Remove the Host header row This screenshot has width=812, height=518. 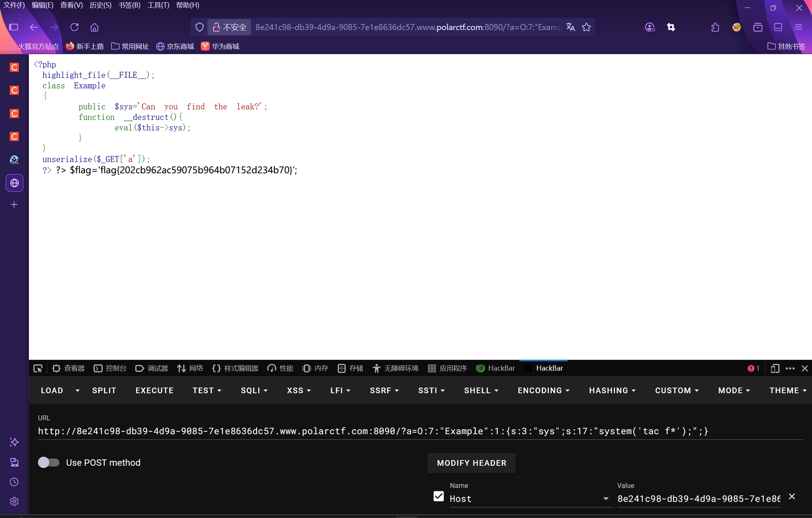pos(792,497)
